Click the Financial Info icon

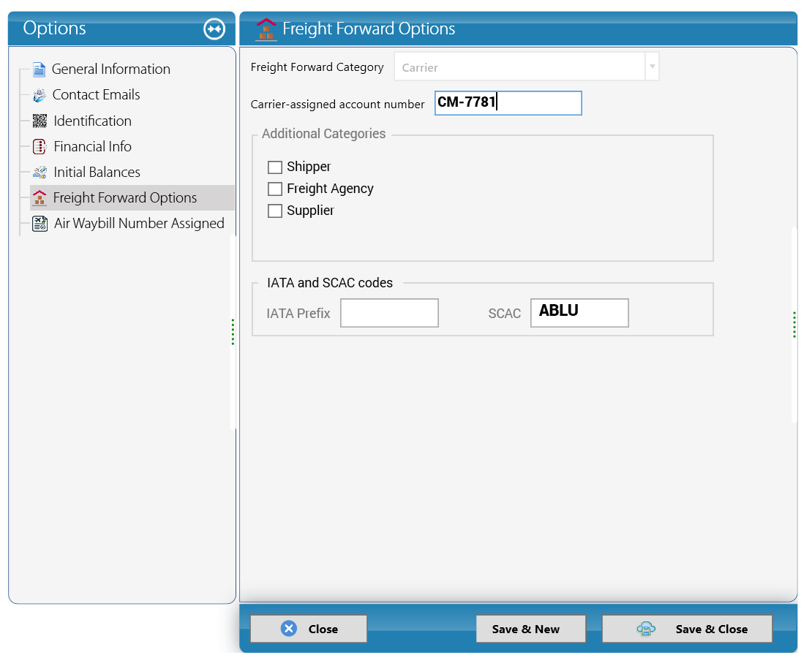pos(40,146)
